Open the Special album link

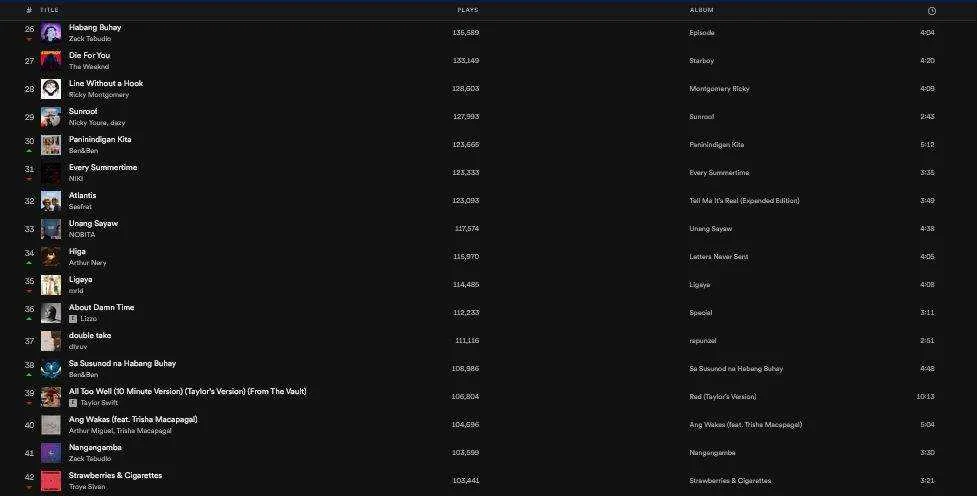[x=700, y=313]
